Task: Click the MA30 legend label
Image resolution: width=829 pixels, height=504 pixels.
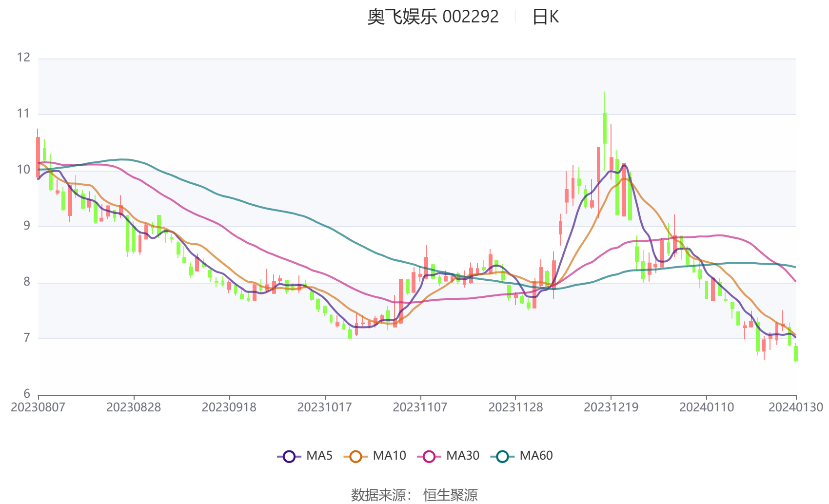Action: (x=463, y=456)
